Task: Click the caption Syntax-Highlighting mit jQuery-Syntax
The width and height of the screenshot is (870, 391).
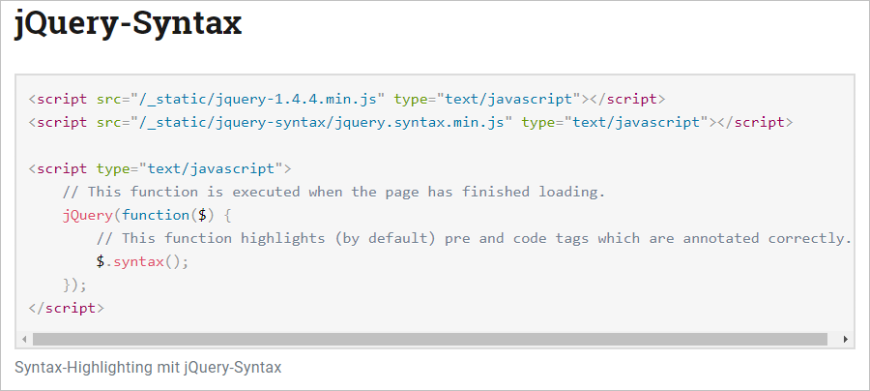Action: (x=148, y=367)
